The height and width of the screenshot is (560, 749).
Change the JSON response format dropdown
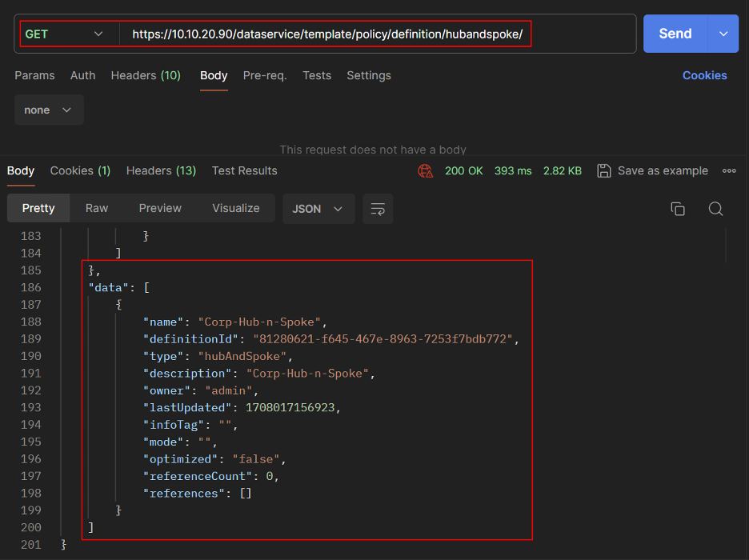(x=318, y=209)
